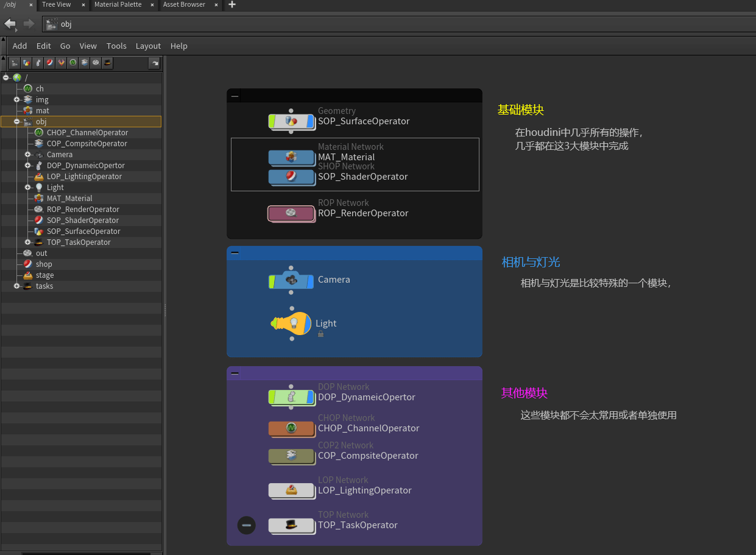Image resolution: width=756 pixels, height=555 pixels.
Task: Expand the img tree entry
Action: pyautogui.click(x=17, y=99)
